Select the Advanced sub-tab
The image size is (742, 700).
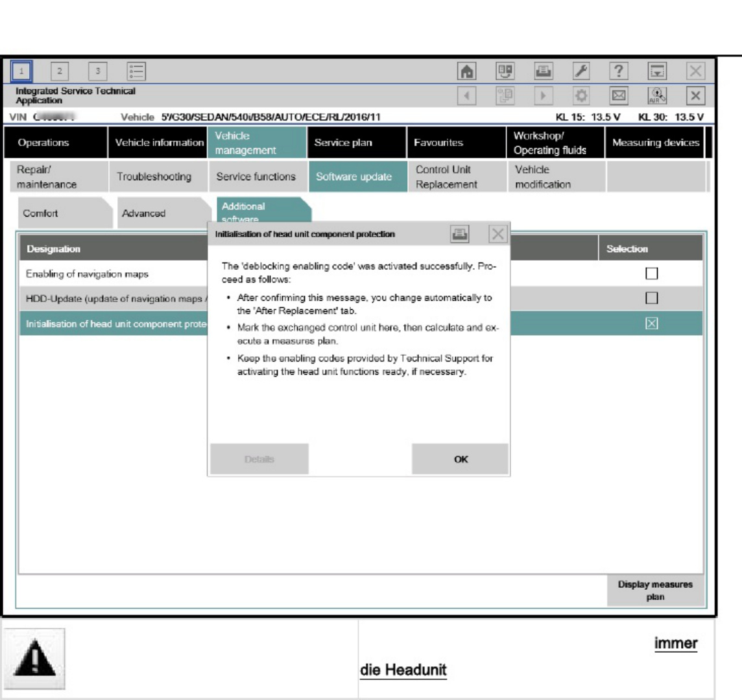click(x=163, y=213)
